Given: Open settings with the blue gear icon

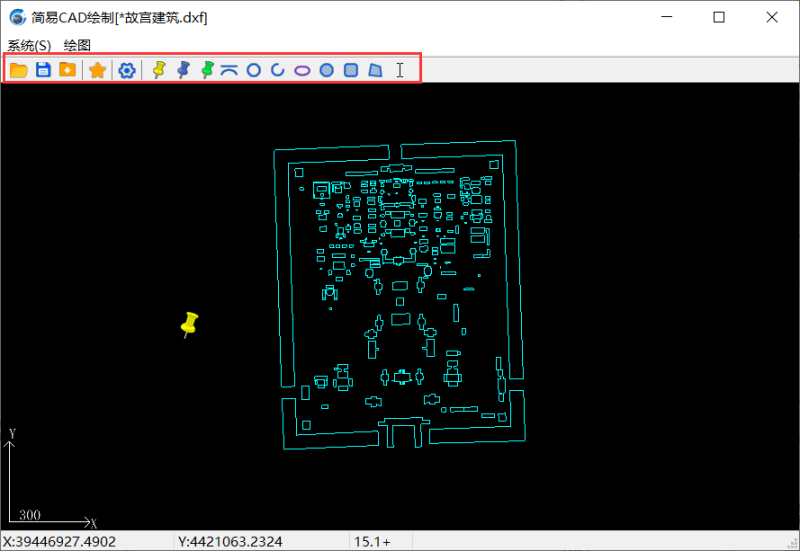Looking at the screenshot, I should click(127, 70).
